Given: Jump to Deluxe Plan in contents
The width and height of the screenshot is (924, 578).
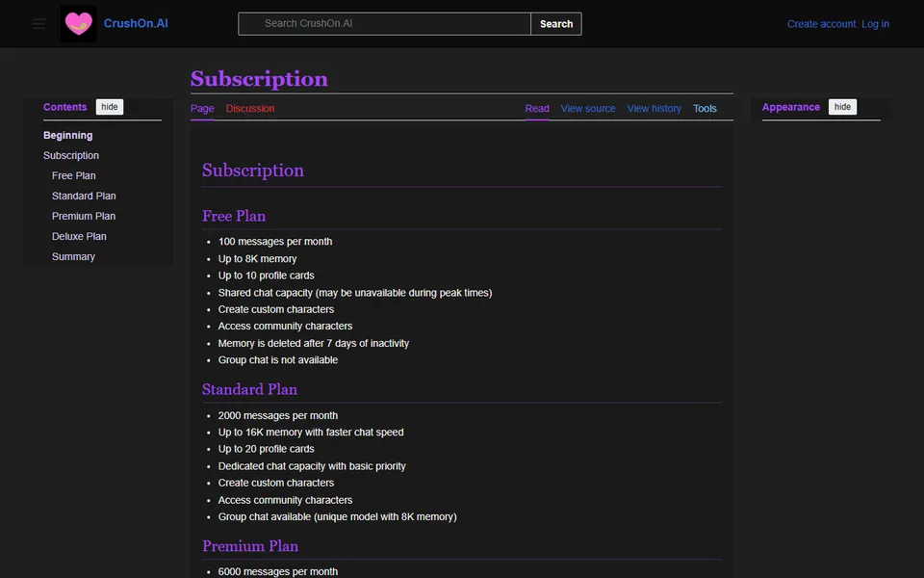Looking at the screenshot, I should click(79, 236).
